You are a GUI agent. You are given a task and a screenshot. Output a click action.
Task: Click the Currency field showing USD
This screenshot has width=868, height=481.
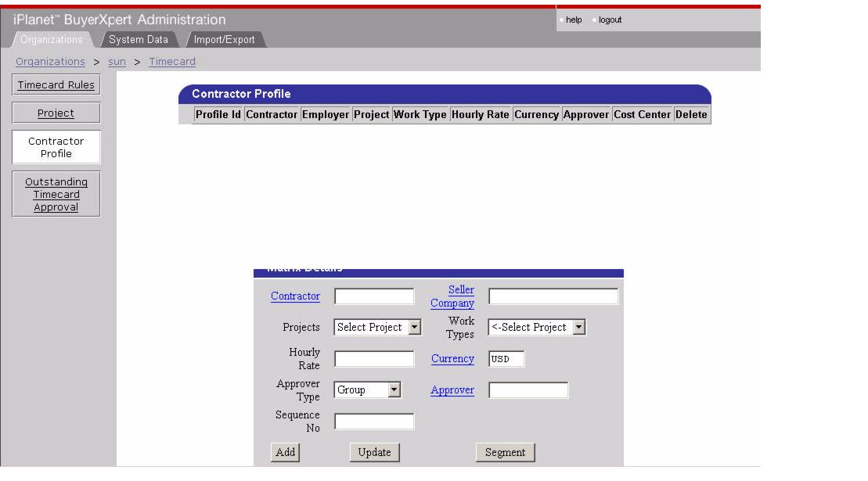click(506, 359)
